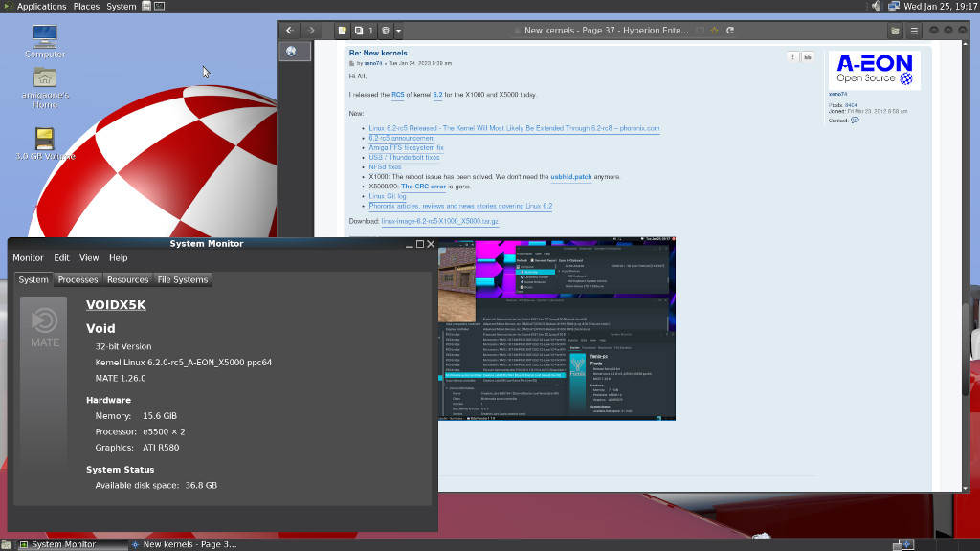
Task: Switch to the File Systems tab
Action: 183,280
